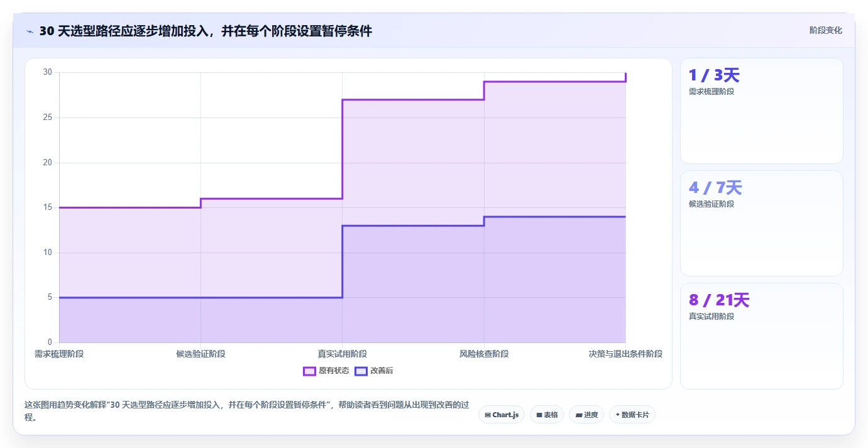Click the 数据卡片 tag icon
The width and height of the screenshot is (868, 448).
pyautogui.click(x=617, y=415)
